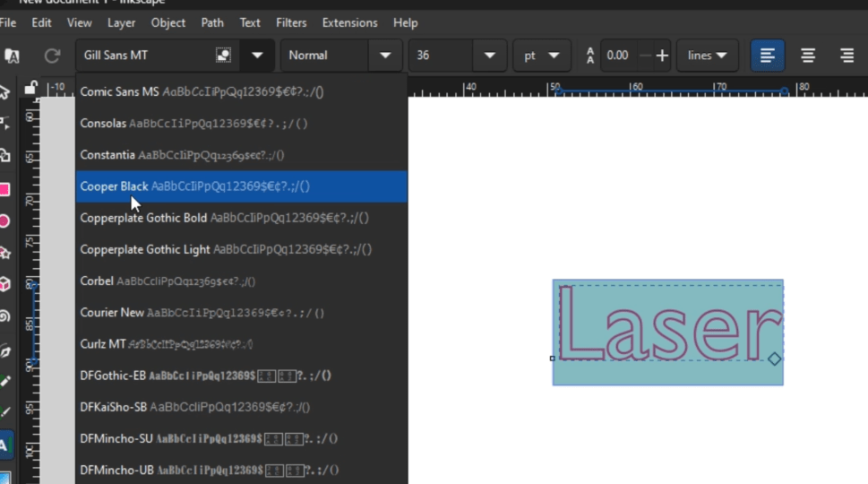Select the 3D Box tool
This screenshot has height=484, width=868.
tap(4, 284)
